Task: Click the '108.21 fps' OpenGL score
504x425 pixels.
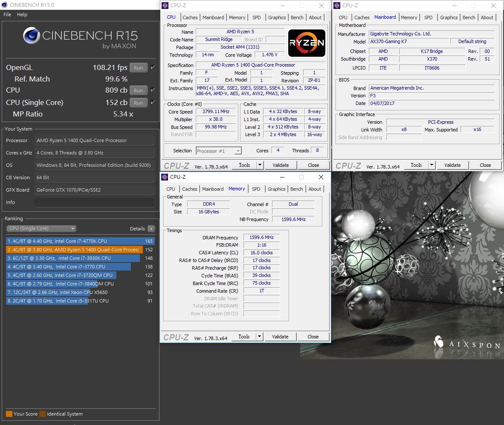Action: (x=110, y=67)
